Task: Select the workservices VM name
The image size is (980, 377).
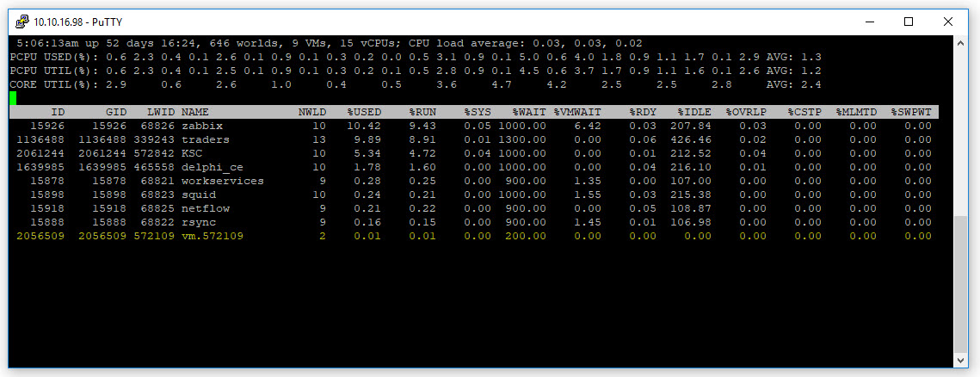Action: (223, 181)
